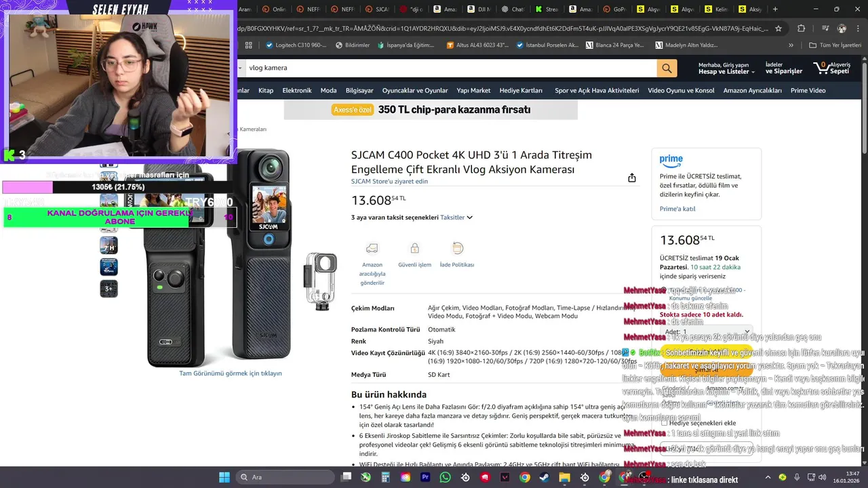Open Logitech C310 bookmark
Viewport: 868px width, 488px height.
coord(296,45)
